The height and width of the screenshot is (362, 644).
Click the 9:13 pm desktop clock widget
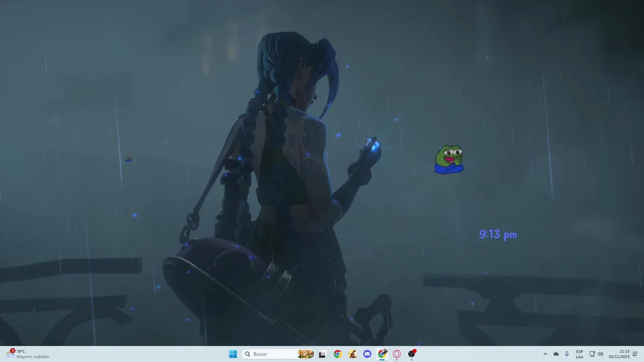click(x=498, y=234)
